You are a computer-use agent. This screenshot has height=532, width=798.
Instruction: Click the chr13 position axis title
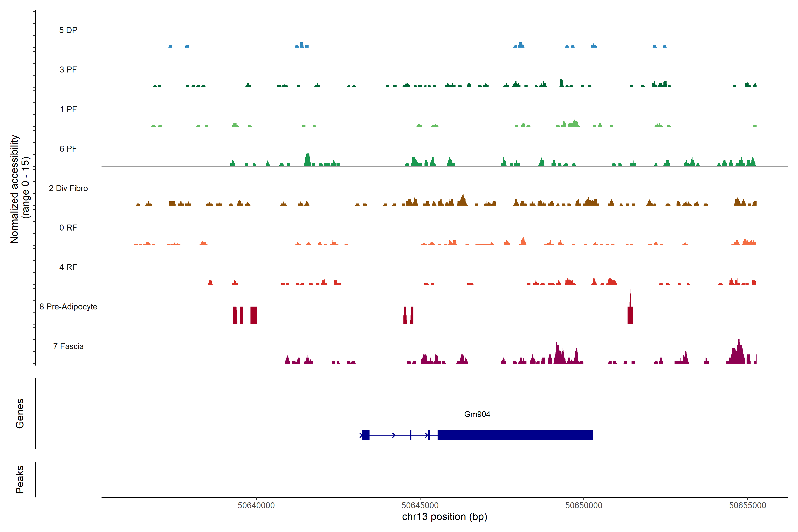coord(444,517)
